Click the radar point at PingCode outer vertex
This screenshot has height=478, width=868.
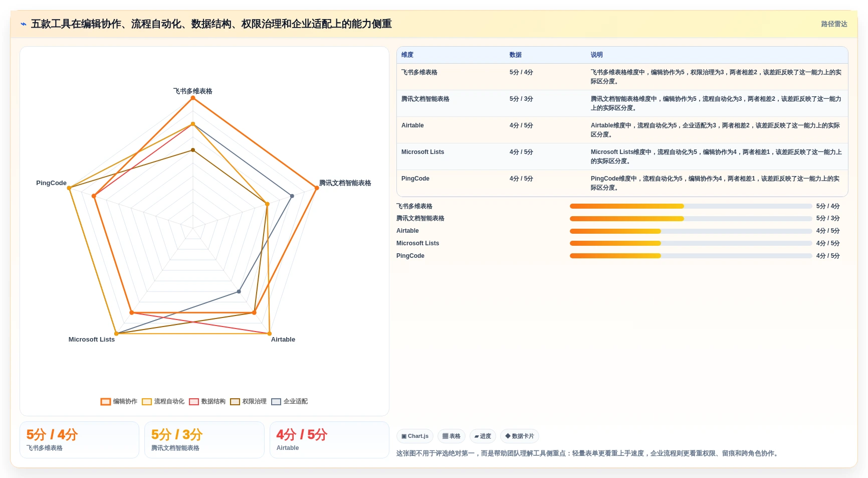pos(69,188)
